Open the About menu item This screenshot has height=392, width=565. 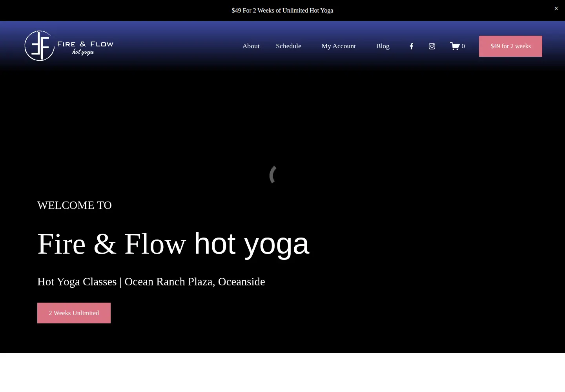tap(251, 46)
